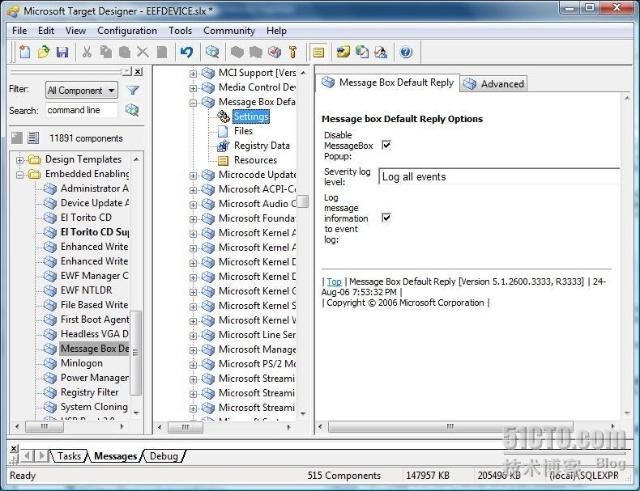Select the EWF NTLDR component
Image resolution: width=640 pixels, height=491 pixels.
(86, 290)
